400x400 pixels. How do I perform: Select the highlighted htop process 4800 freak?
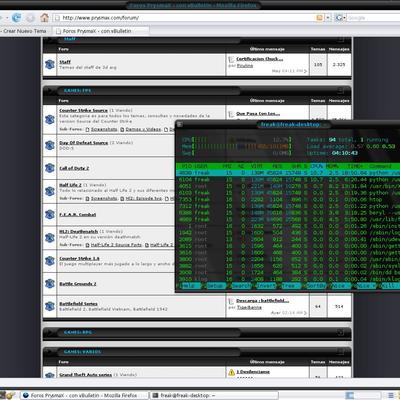tap(288, 173)
